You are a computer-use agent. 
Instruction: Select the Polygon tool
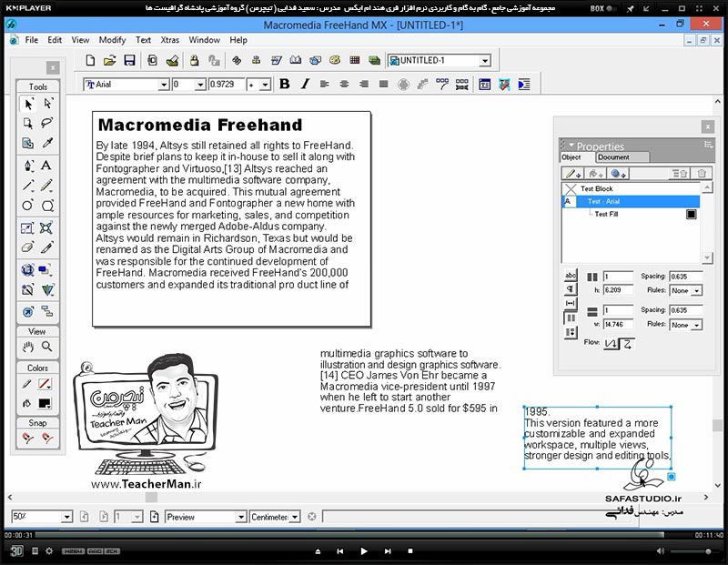pos(47,206)
